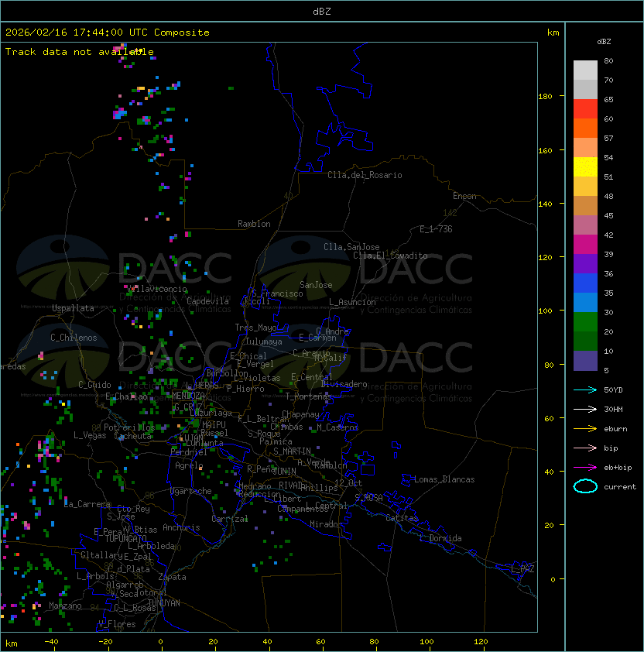Select the purple 36-39 dBZ legend swatch
644x652 pixels.
[585, 263]
